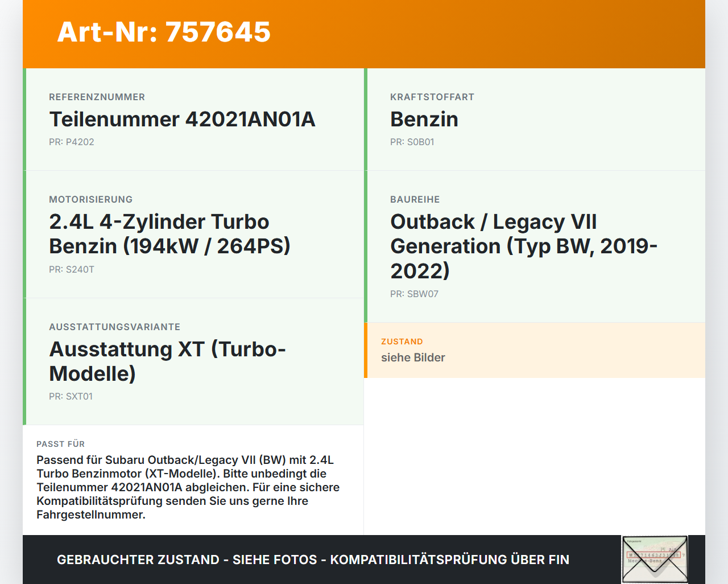728x584 pixels.
Task: Click the Referenznummer label
Action: tap(97, 97)
